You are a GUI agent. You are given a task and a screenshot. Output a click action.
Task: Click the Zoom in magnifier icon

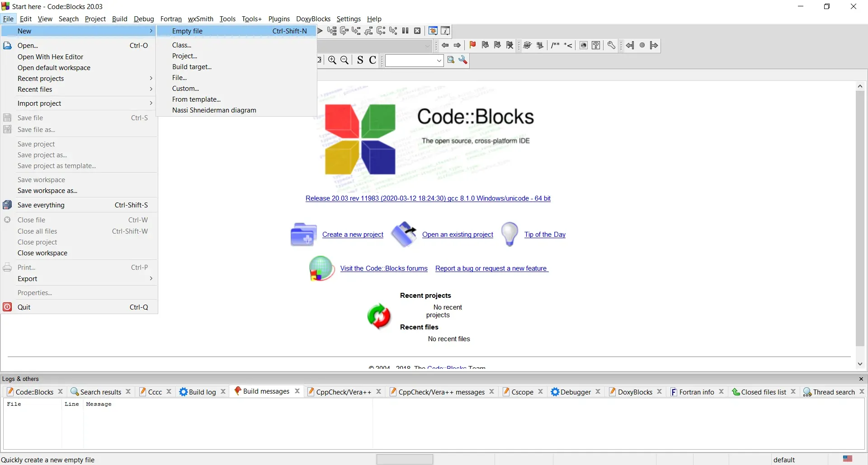tap(332, 60)
